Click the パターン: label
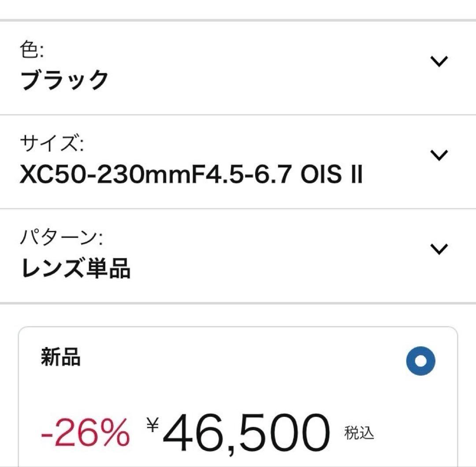Viewport: 476px width, 467px height. pyautogui.click(x=62, y=238)
